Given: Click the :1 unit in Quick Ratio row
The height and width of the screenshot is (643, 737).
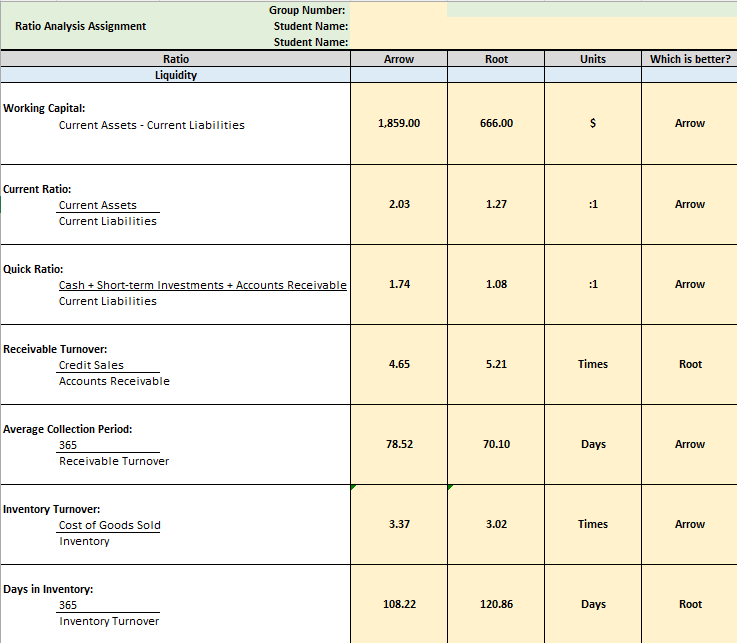Looking at the screenshot, I should [x=593, y=284].
